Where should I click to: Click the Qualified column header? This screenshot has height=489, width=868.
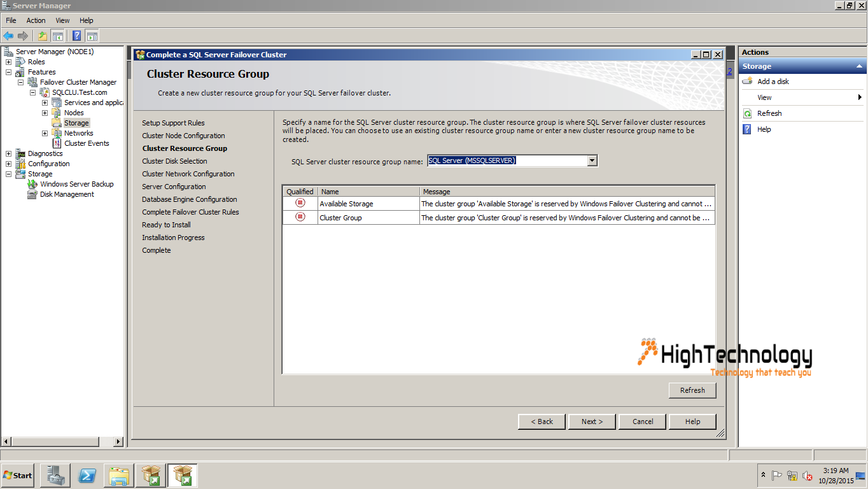pos(300,191)
